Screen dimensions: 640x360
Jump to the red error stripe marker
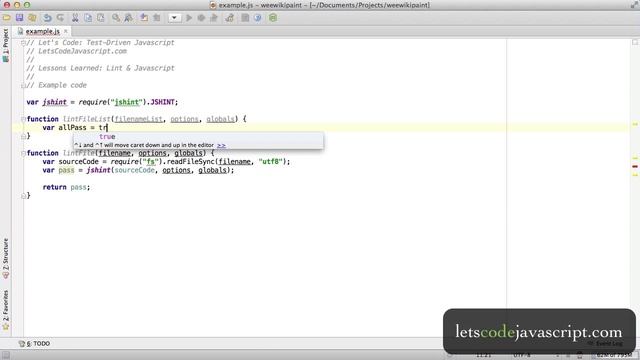coord(635,167)
